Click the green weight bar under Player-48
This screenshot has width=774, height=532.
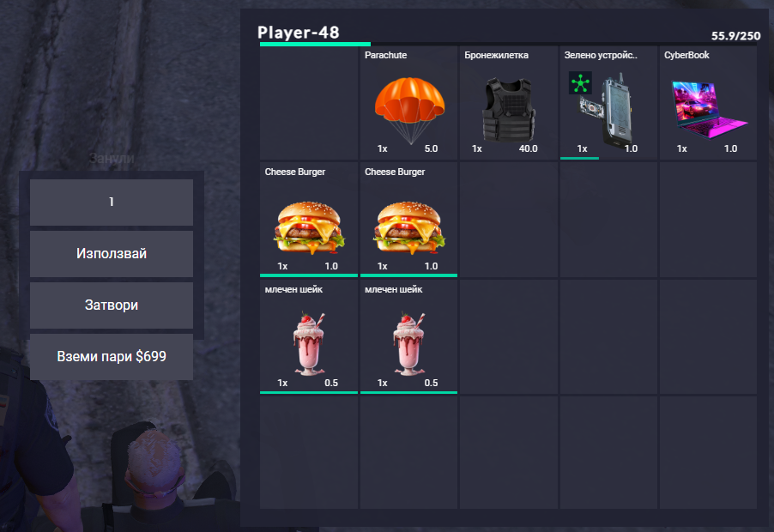point(315,44)
